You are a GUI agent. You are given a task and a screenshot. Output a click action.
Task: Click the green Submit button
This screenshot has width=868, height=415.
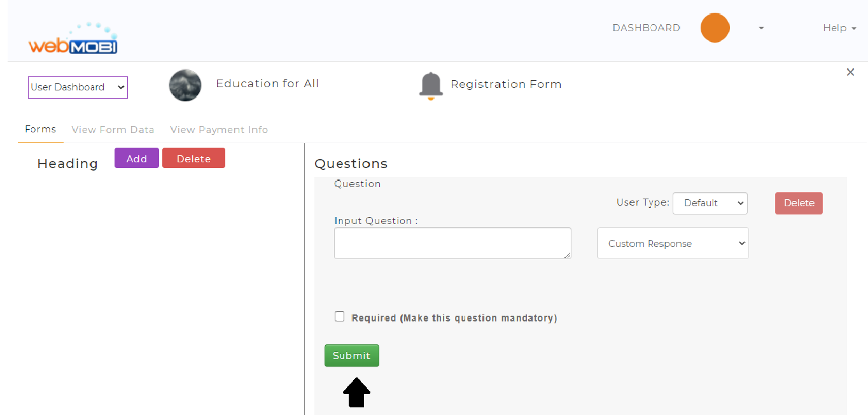point(352,356)
